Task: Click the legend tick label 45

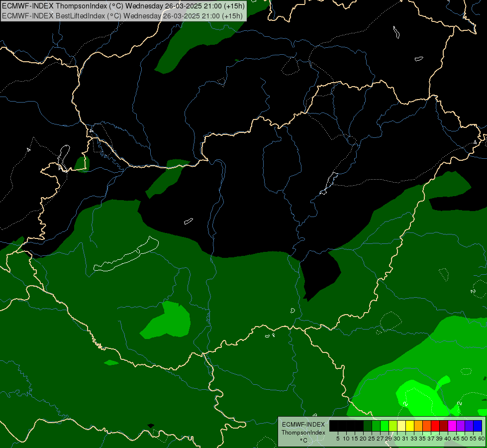Action: tap(456, 439)
